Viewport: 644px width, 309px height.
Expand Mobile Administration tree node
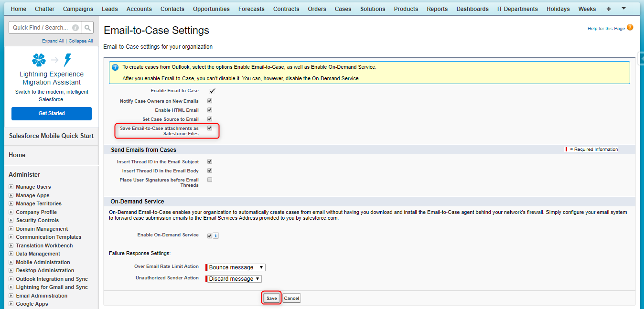click(11, 262)
